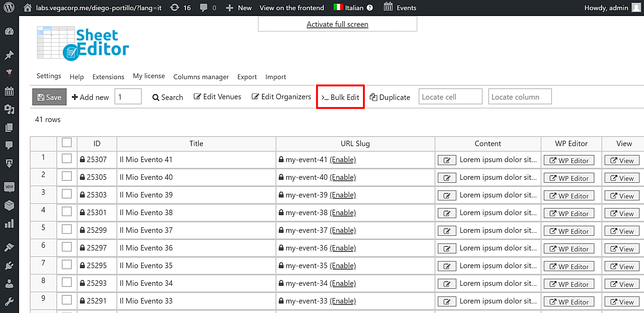This screenshot has width=644, height=313.
Task: Check the checkbox for row 1
Action: tap(67, 158)
